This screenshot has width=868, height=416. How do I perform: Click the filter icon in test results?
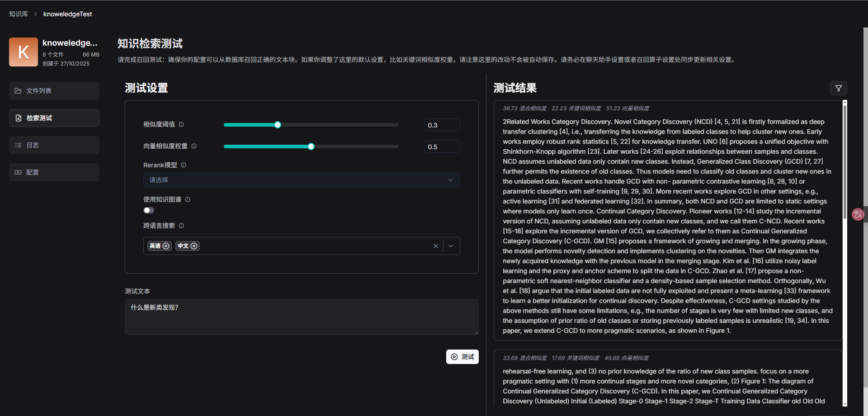click(x=838, y=88)
